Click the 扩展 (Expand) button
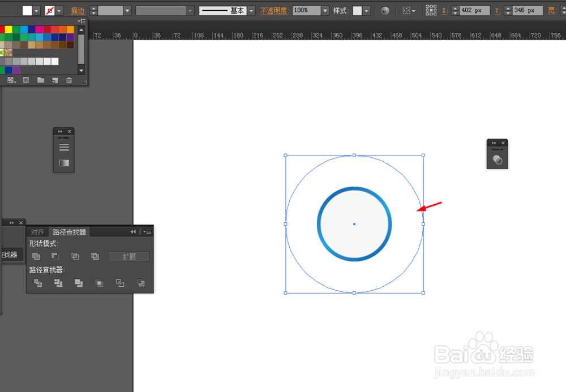The image size is (566, 392). [129, 256]
